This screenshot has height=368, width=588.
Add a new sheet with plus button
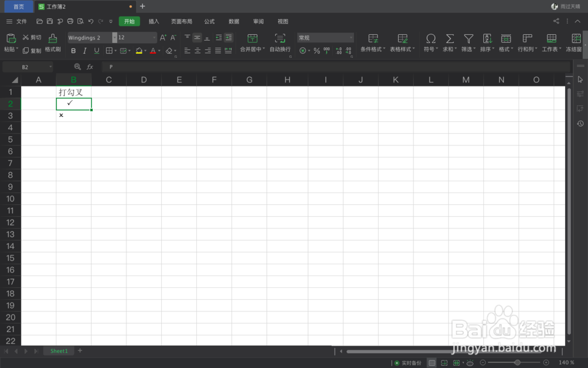click(80, 351)
